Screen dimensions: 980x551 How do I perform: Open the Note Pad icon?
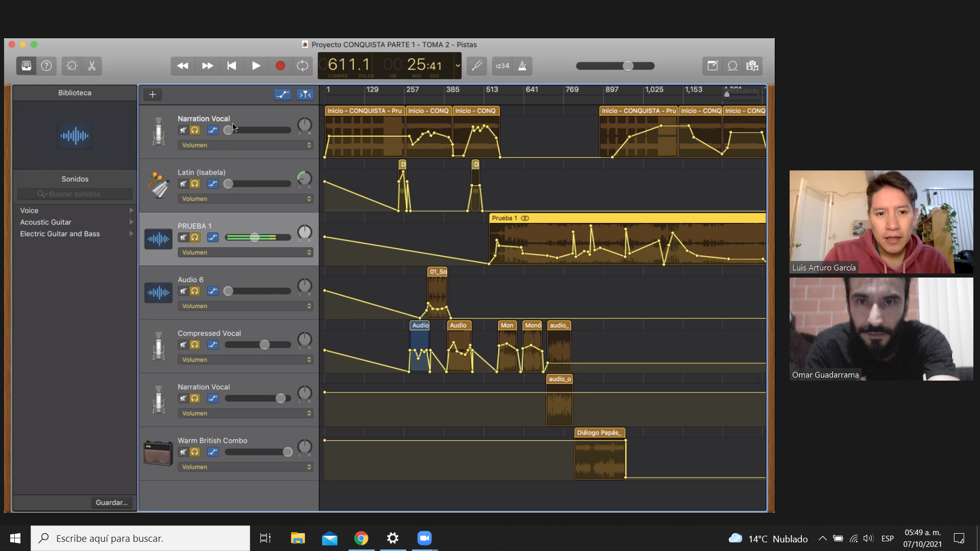tap(713, 66)
